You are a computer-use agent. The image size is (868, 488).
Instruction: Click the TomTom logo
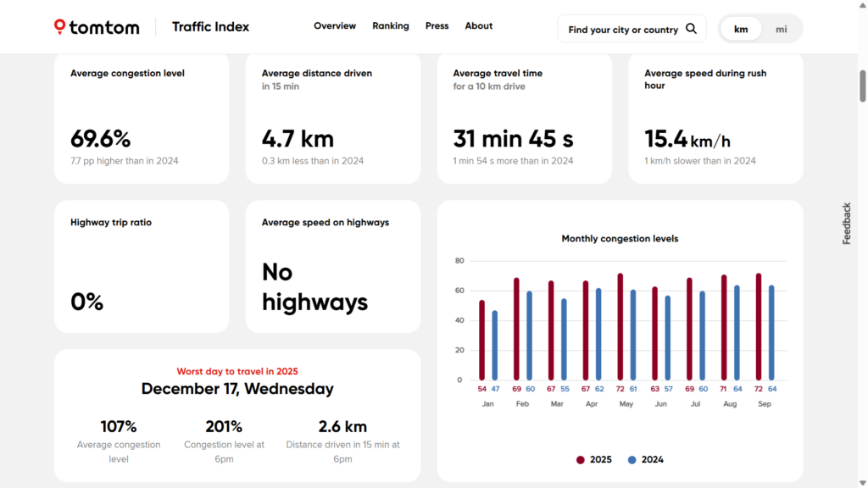pyautogui.click(x=97, y=27)
